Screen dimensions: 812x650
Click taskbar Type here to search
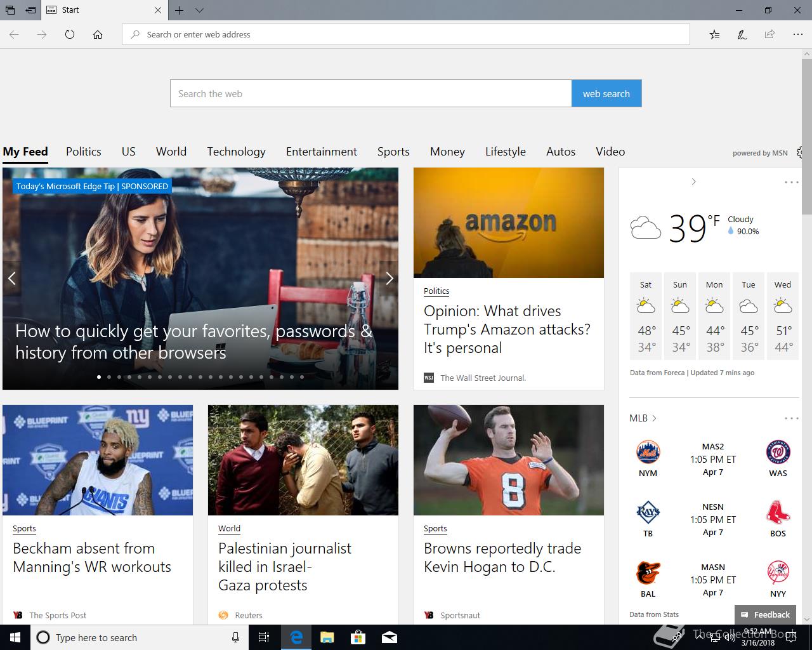(x=140, y=637)
